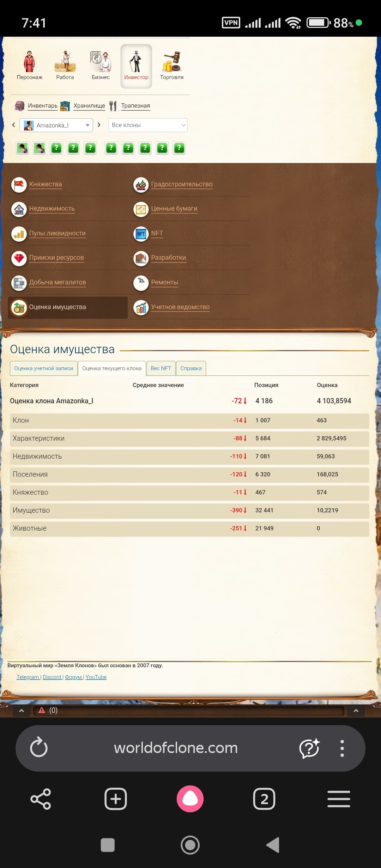Go to next clone with right chevron

99,125
